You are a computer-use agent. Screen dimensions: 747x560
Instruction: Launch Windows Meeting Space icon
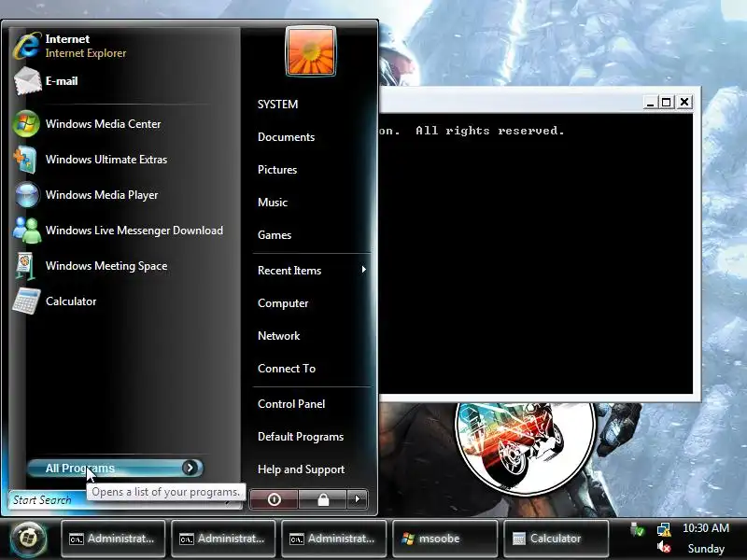tap(26, 266)
